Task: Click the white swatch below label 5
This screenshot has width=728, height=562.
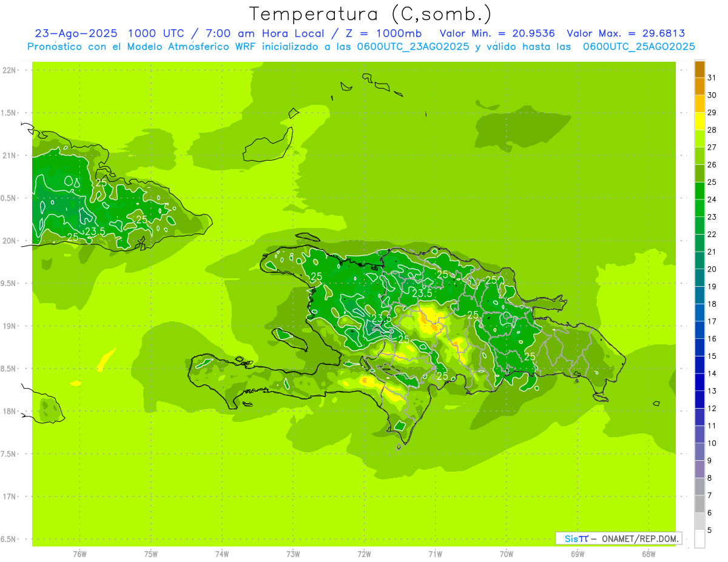Action: coord(699,539)
